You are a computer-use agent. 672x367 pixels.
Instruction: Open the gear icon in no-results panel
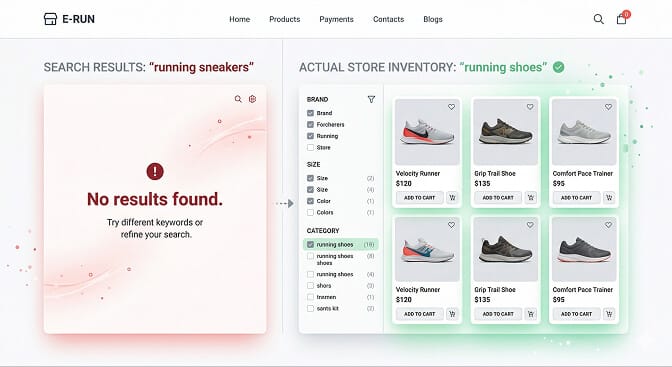pyautogui.click(x=252, y=99)
